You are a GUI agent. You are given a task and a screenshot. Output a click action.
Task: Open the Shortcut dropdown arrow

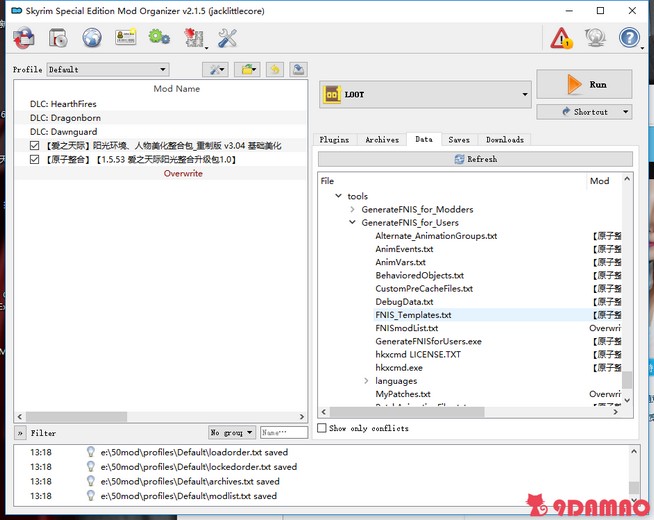626,112
